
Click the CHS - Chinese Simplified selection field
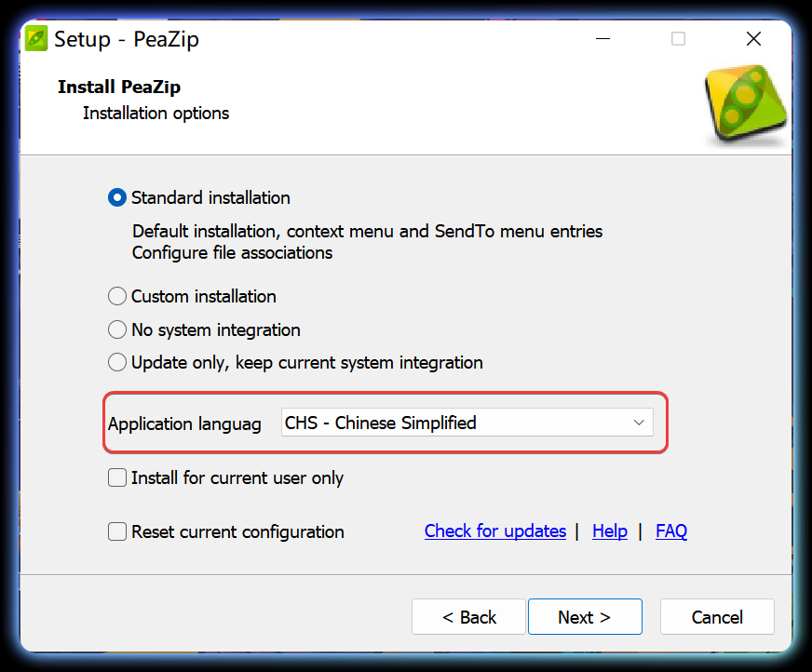(x=419, y=423)
